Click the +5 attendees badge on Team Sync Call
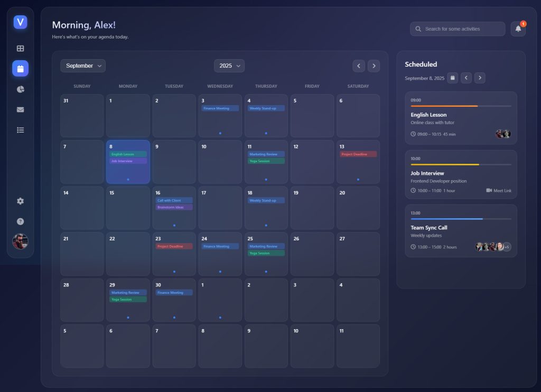541x392 pixels. point(507,247)
